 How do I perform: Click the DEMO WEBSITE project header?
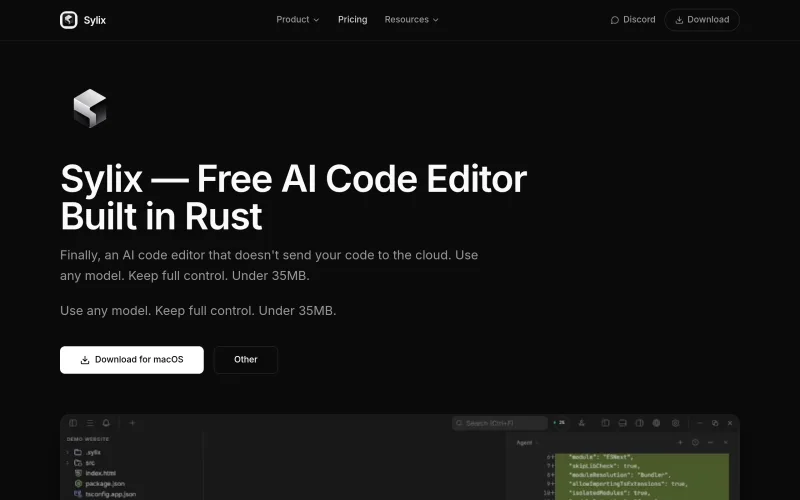(x=88, y=439)
